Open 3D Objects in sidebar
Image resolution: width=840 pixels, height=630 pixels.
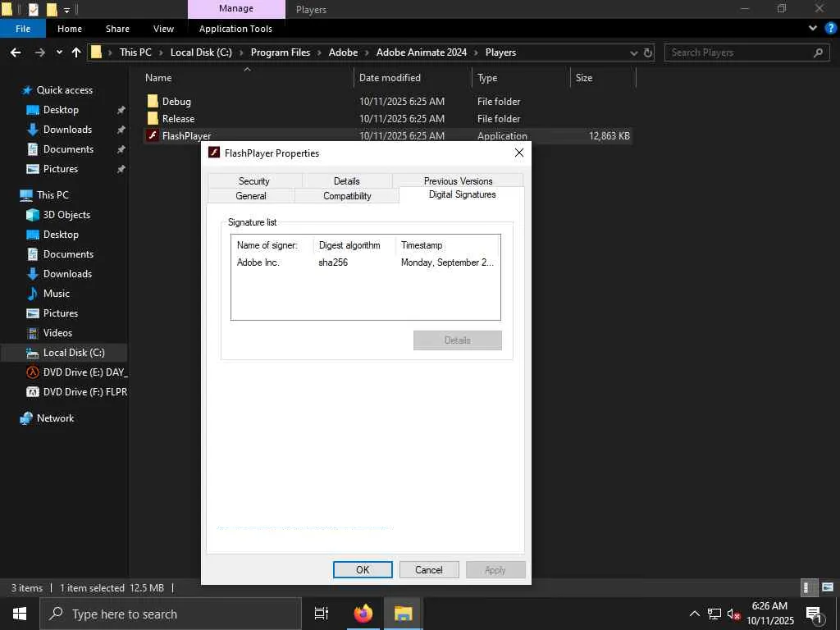pyautogui.click(x=66, y=215)
